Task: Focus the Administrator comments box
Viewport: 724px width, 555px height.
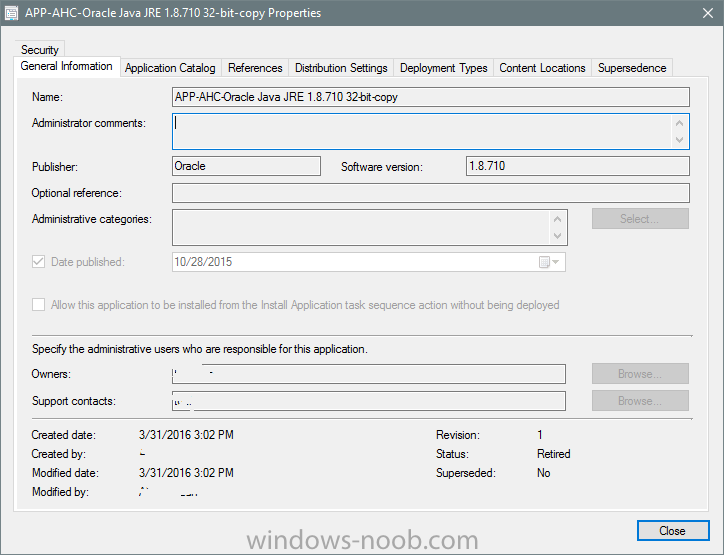Action: (x=431, y=132)
